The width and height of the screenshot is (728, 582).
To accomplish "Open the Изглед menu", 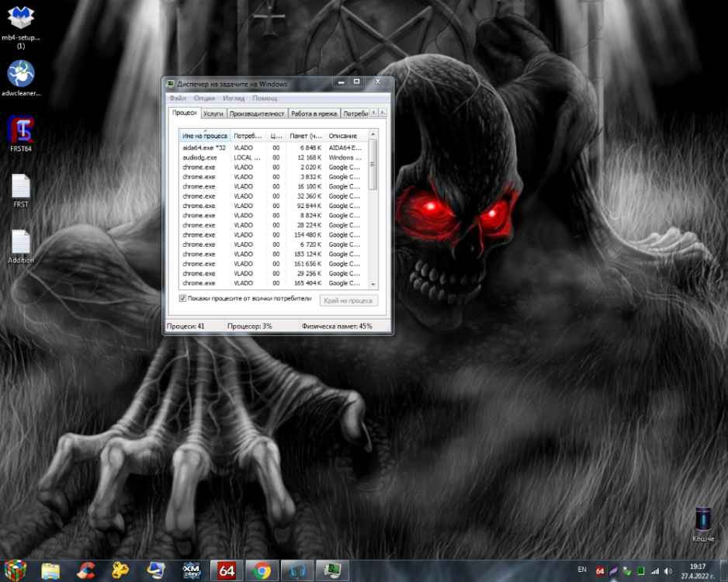I will 234,99.
